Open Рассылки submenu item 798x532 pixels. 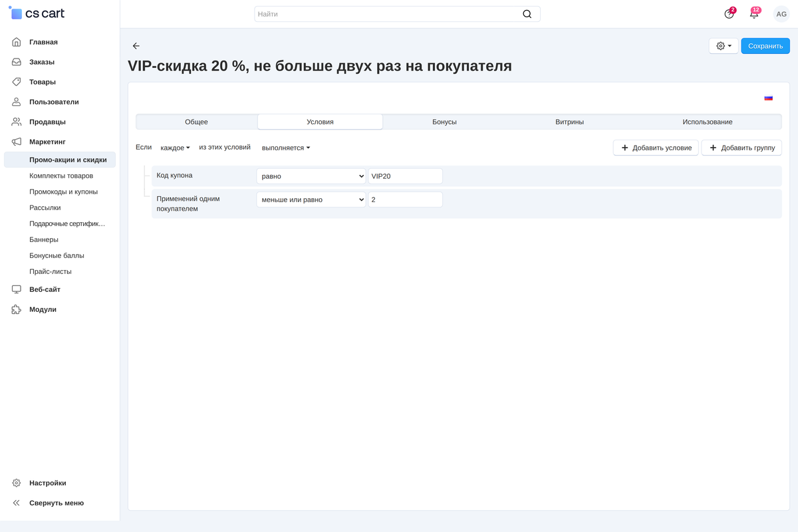tap(45, 207)
